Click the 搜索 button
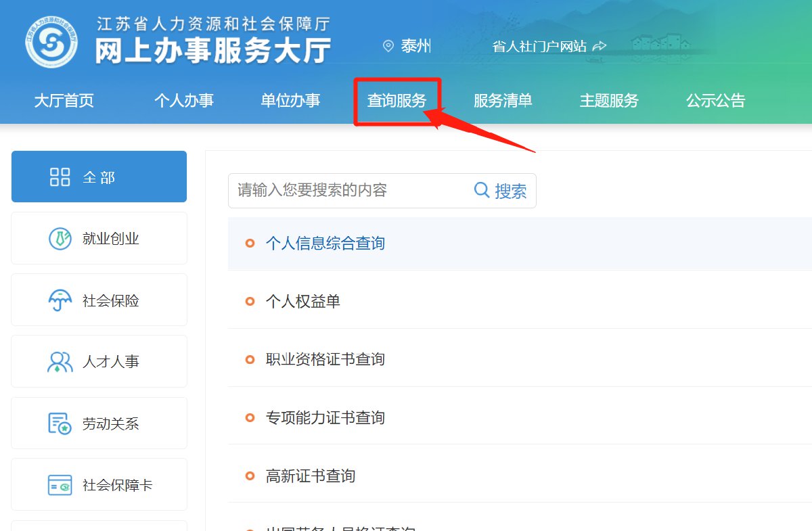Image resolution: width=812 pixels, height=531 pixels. (x=501, y=191)
